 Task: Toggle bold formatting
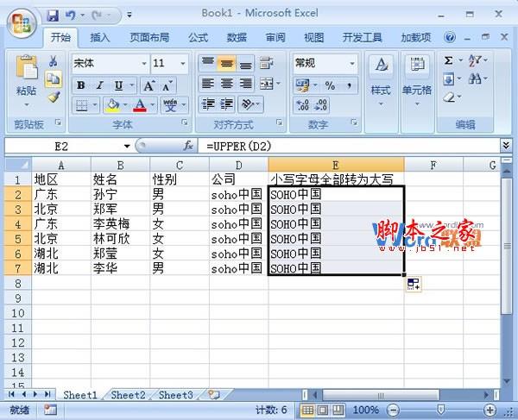coord(80,85)
